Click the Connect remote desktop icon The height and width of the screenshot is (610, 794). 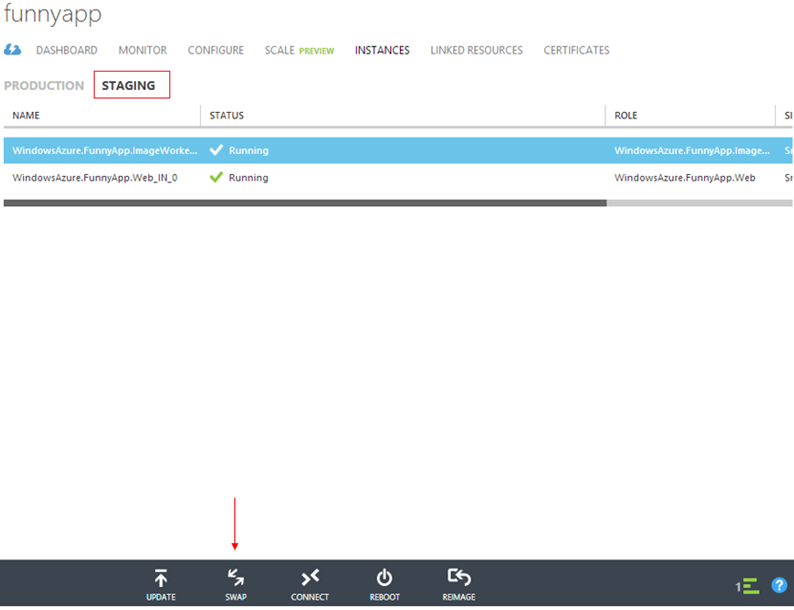[x=310, y=578]
